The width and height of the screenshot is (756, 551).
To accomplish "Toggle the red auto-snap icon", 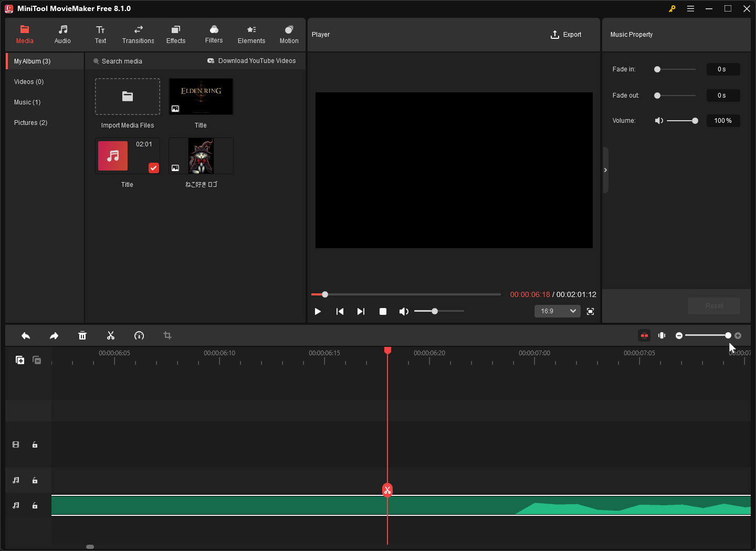I will pyautogui.click(x=644, y=336).
